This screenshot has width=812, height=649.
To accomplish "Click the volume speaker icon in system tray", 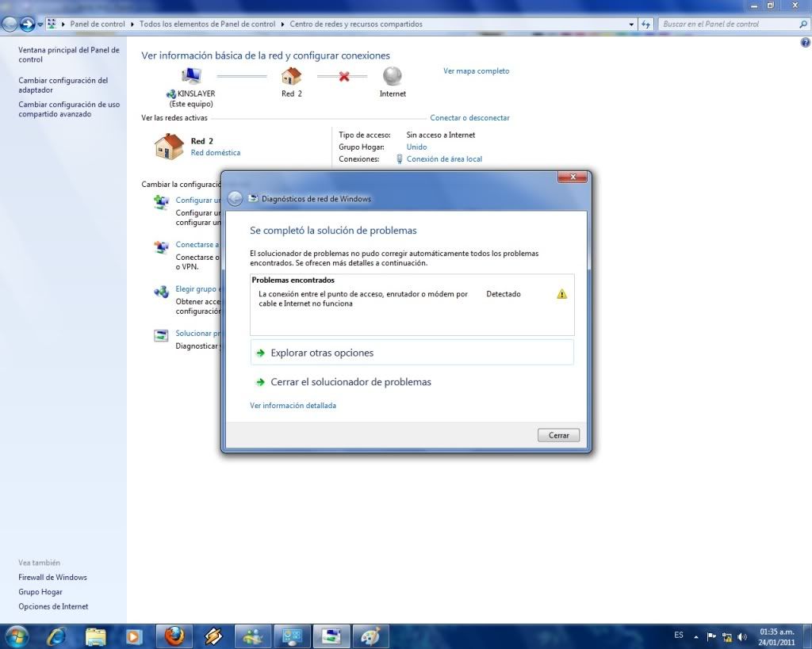I will (742, 636).
